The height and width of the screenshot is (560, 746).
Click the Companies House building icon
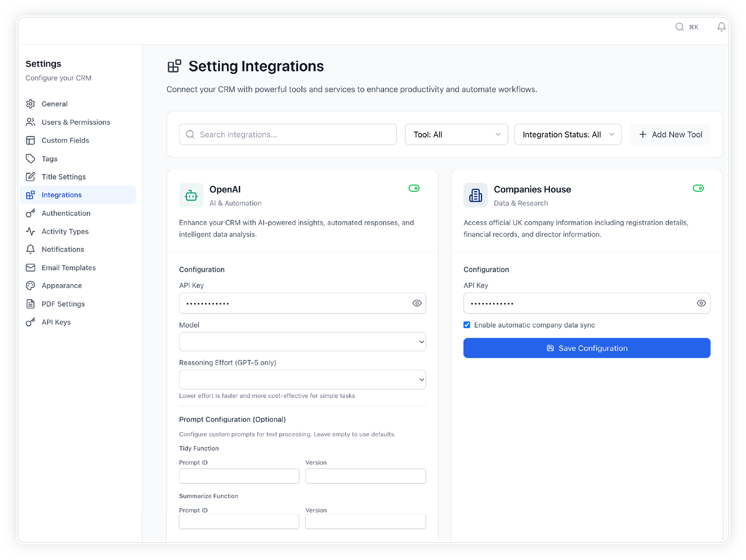(475, 195)
